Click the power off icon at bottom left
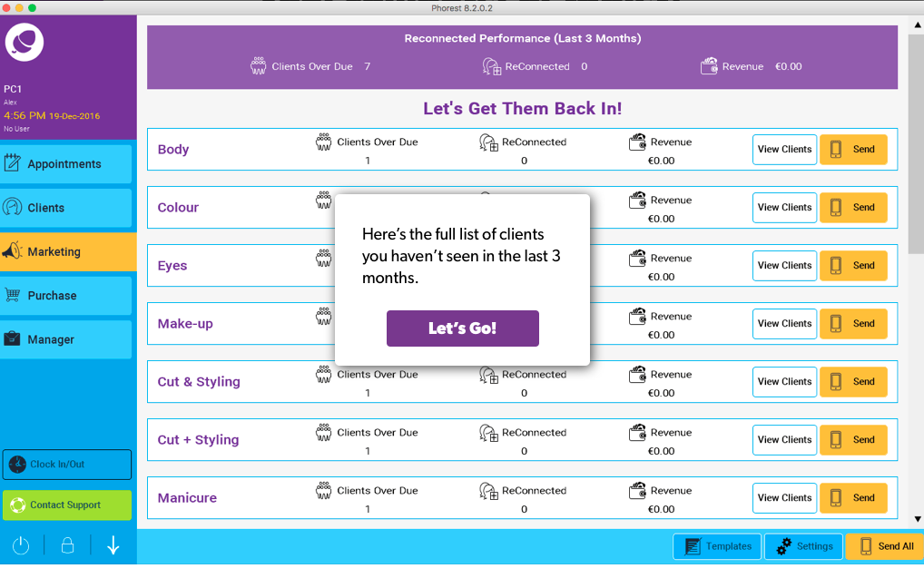The width and height of the screenshot is (924, 588). coord(20,545)
